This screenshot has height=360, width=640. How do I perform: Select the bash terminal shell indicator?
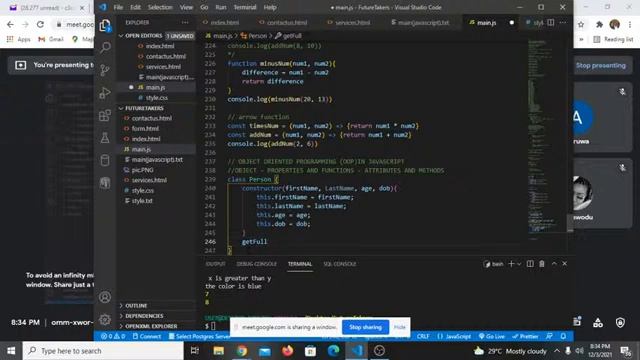(x=493, y=264)
